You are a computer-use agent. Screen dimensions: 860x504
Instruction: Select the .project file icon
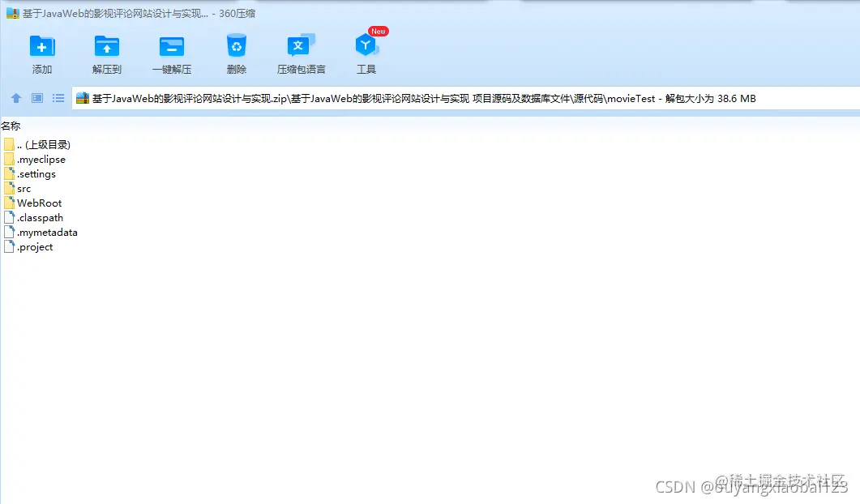point(9,247)
